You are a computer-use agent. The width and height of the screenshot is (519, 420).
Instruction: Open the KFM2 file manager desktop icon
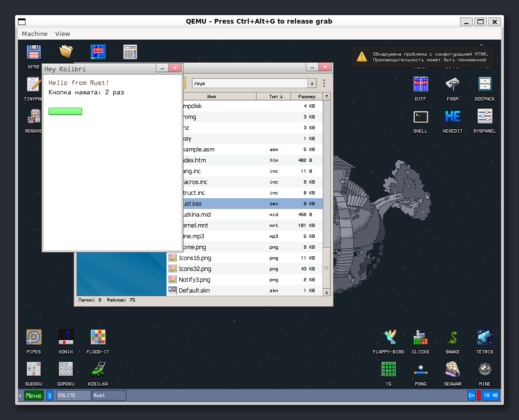pyautogui.click(x=33, y=53)
